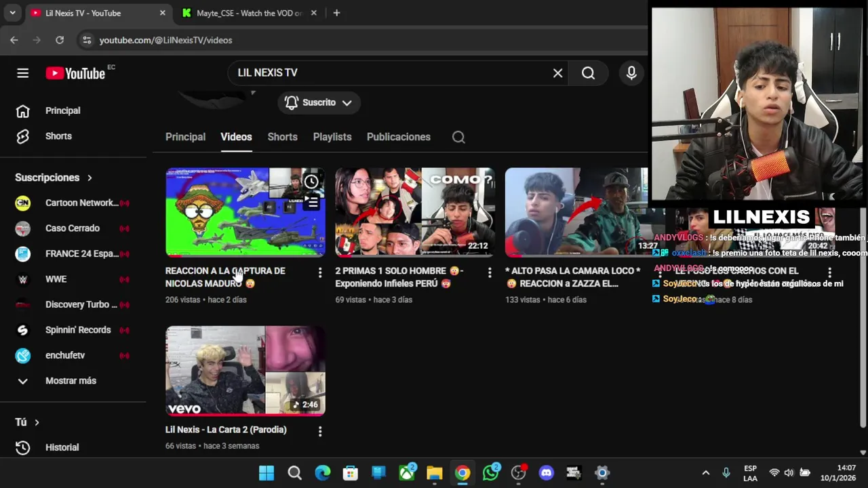Open video title REACCION A LA CAPTURA DE NICOLAS MADURO
868x488 pixels.
coord(225,277)
